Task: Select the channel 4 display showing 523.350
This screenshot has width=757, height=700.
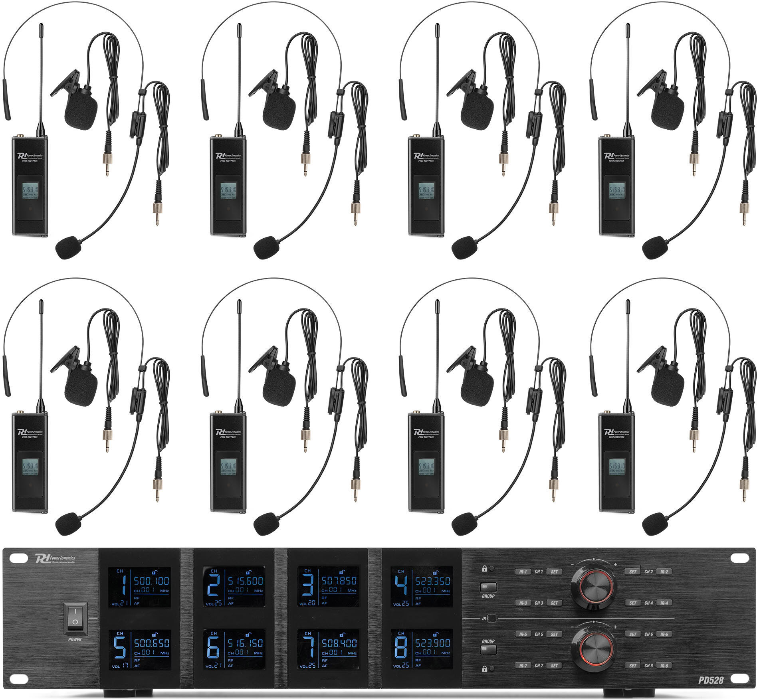Action: [x=422, y=587]
